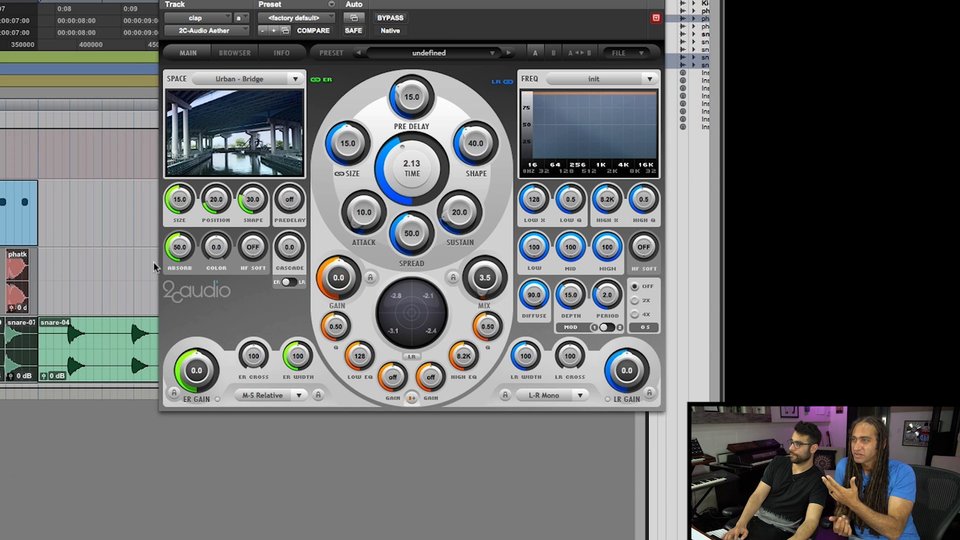Open the 2C-Audio Aether plugin selector
The width and height of the screenshot is (960, 540).
[206, 30]
